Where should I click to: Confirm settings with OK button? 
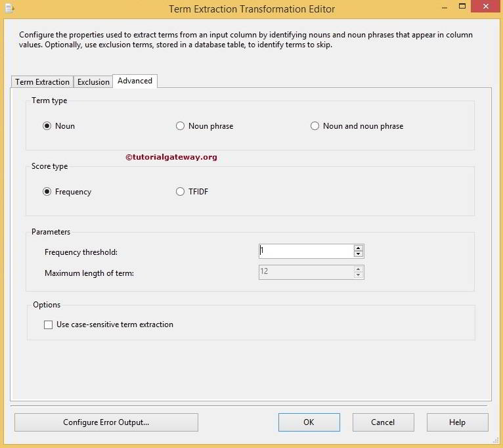309,422
